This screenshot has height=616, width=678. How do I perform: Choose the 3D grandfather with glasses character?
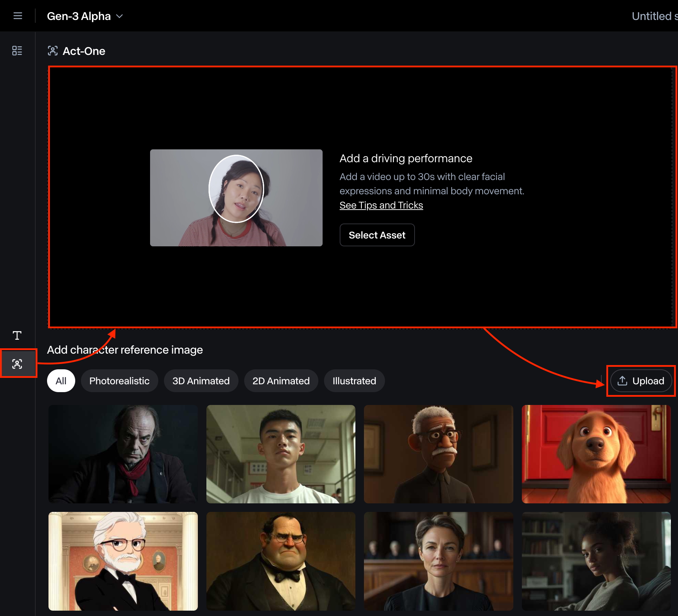pyautogui.click(x=438, y=454)
